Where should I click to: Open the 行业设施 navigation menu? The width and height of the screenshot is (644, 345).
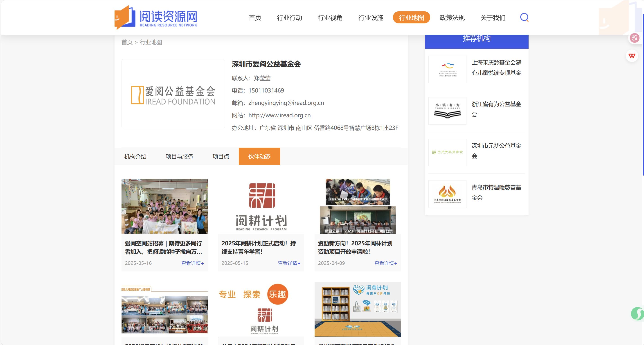pos(371,18)
